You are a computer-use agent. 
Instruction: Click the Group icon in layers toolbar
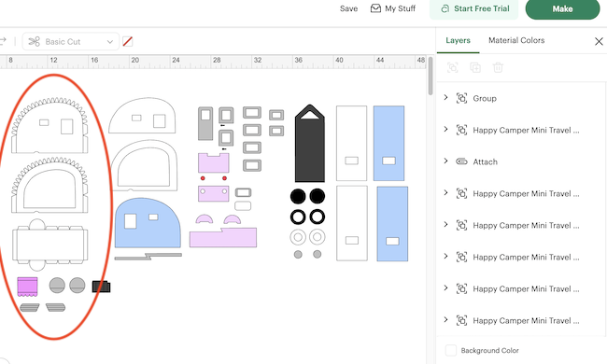[453, 68]
